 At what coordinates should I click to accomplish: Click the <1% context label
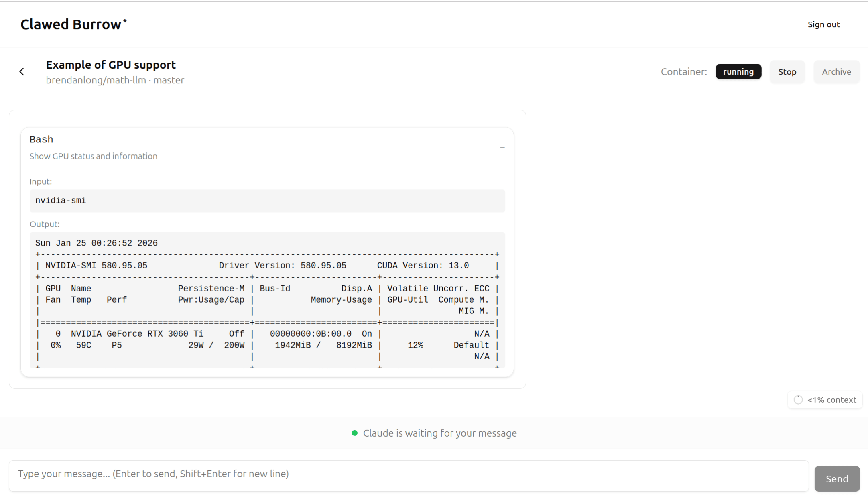tap(831, 400)
